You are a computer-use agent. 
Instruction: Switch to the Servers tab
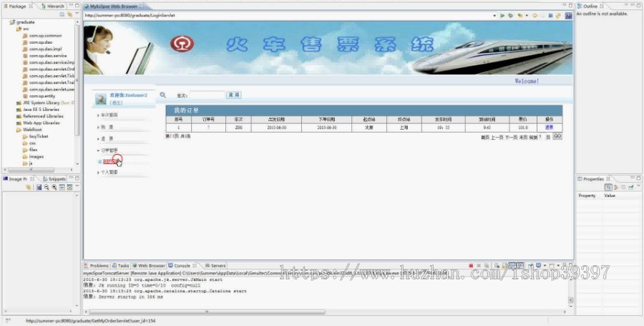click(x=215, y=266)
